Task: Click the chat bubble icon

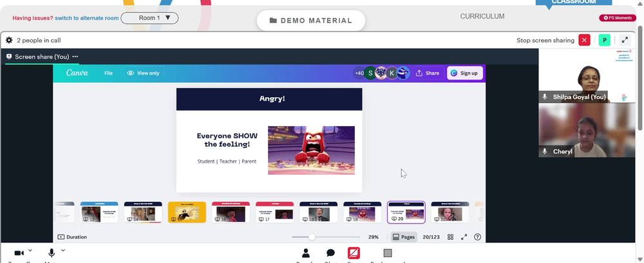Action: (x=330, y=253)
